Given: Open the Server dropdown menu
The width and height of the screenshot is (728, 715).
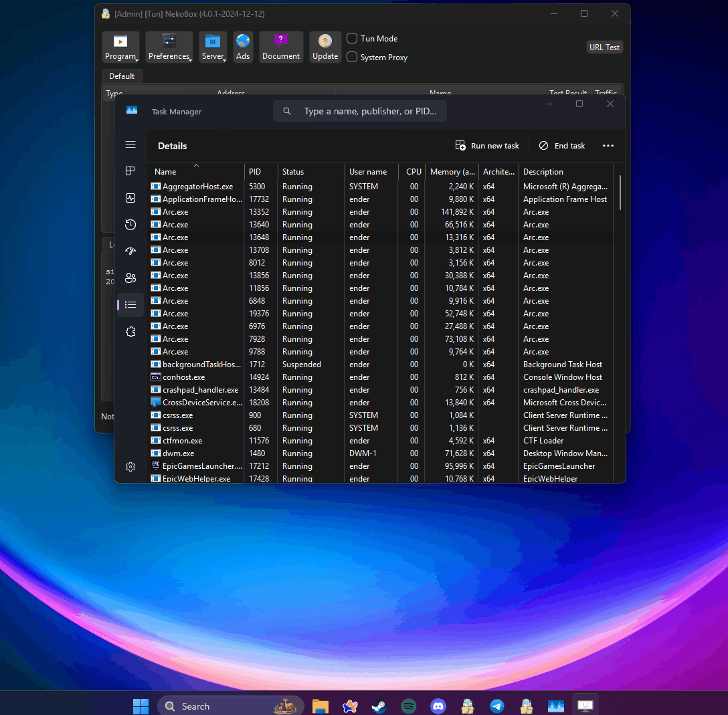Looking at the screenshot, I should click(x=213, y=47).
